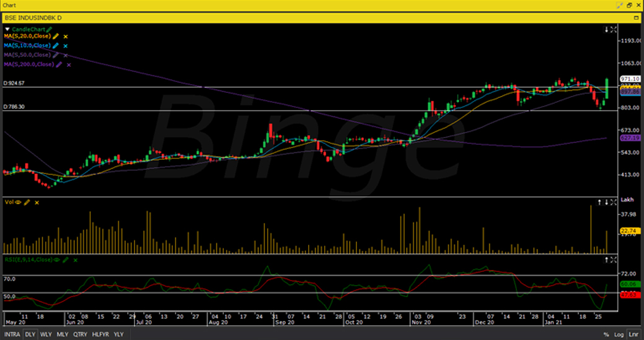Click the 47.63 RSI signal tag
The height and width of the screenshot is (340, 644).
coord(630,295)
